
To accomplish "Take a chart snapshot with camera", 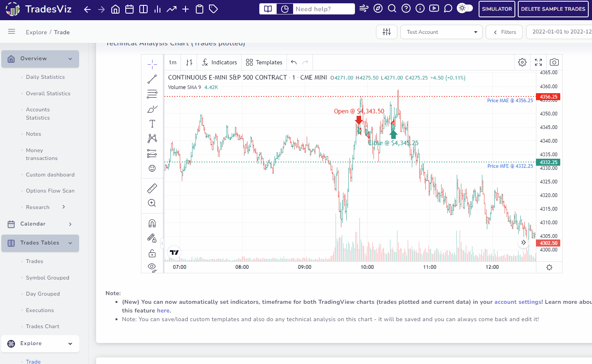I will pos(554,62).
